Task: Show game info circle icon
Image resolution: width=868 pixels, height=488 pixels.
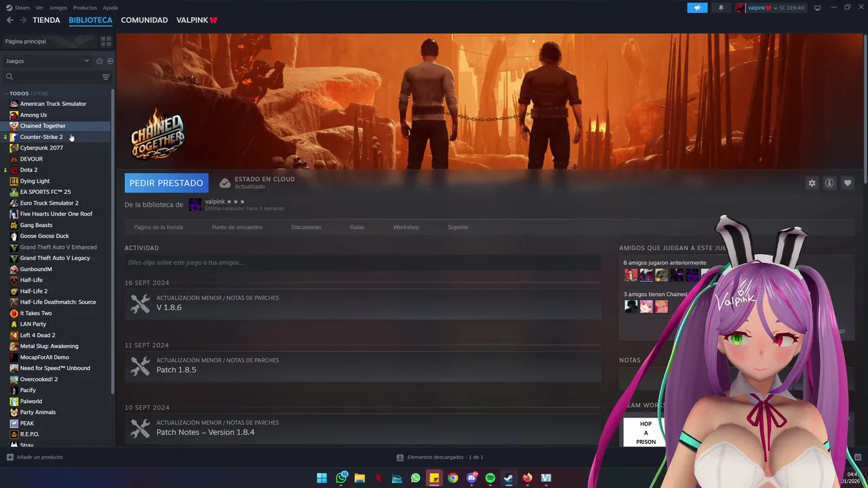Action: pyautogui.click(x=829, y=183)
